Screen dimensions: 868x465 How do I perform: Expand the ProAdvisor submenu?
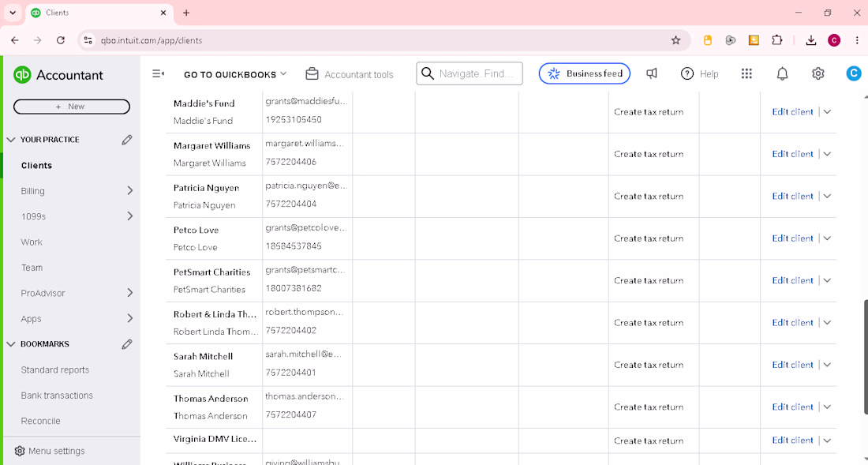coord(130,293)
